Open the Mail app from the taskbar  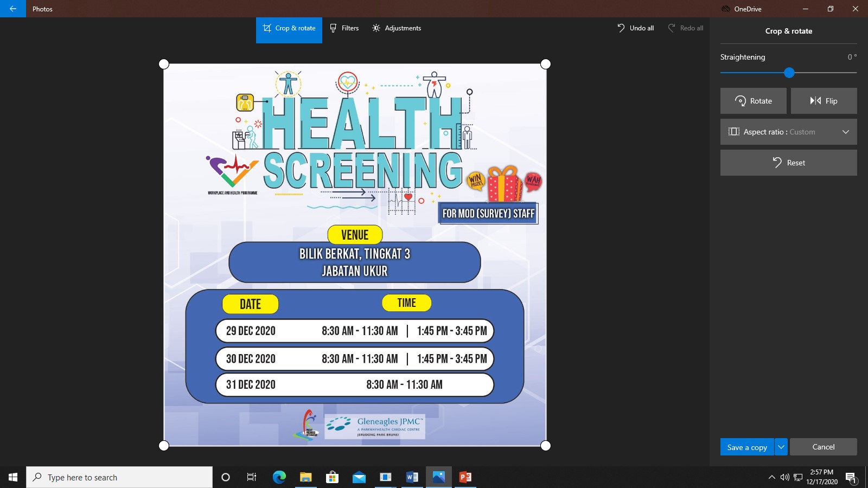pos(359,477)
